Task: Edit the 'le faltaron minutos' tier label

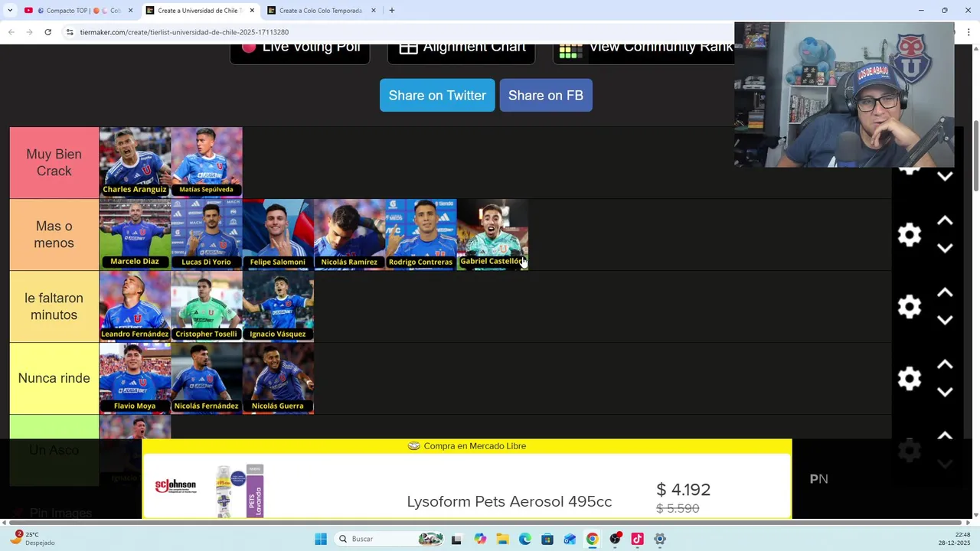Action: [54, 306]
